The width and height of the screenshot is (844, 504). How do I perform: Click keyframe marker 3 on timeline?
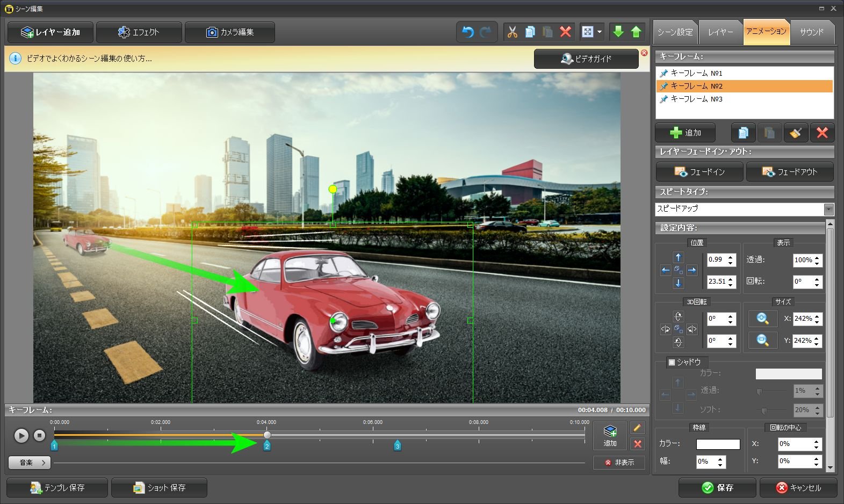(398, 445)
